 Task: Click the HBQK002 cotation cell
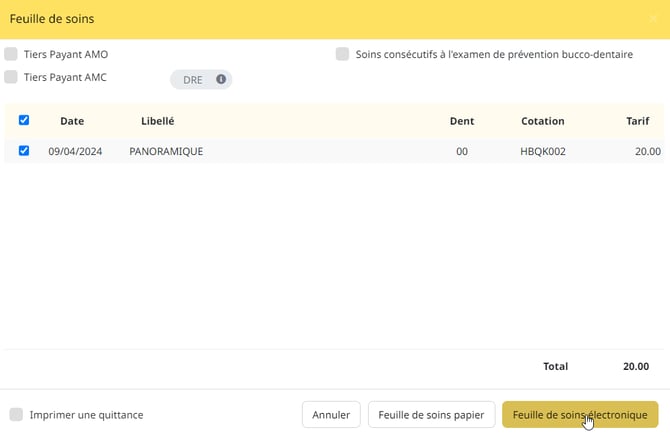pos(543,152)
